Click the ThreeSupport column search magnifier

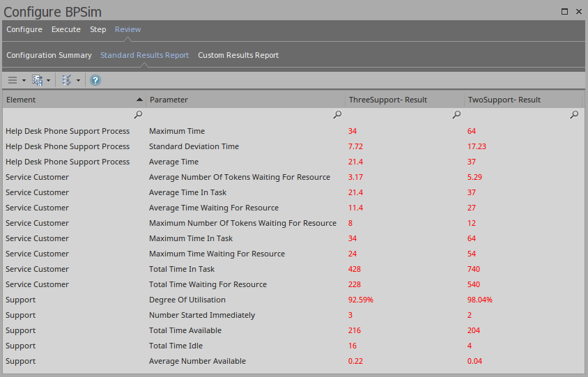[456, 115]
